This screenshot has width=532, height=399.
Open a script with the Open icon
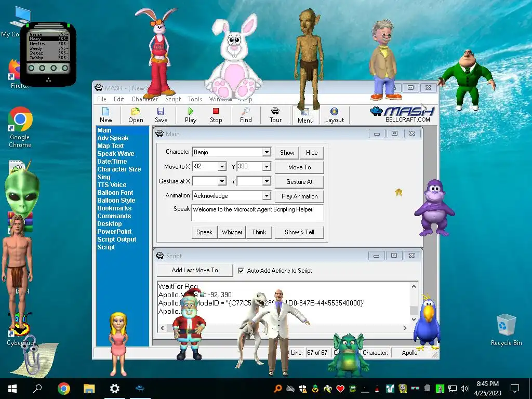pos(136,115)
